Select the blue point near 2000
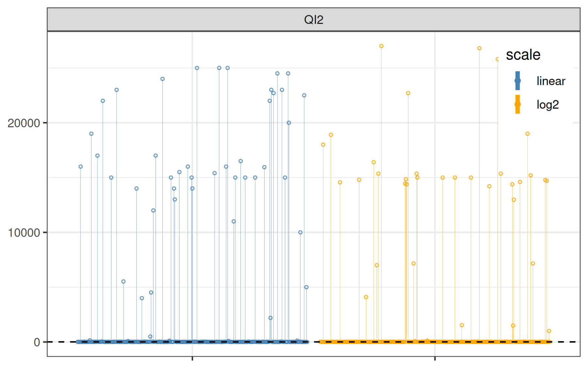This screenshot has width=588, height=368. (270, 318)
